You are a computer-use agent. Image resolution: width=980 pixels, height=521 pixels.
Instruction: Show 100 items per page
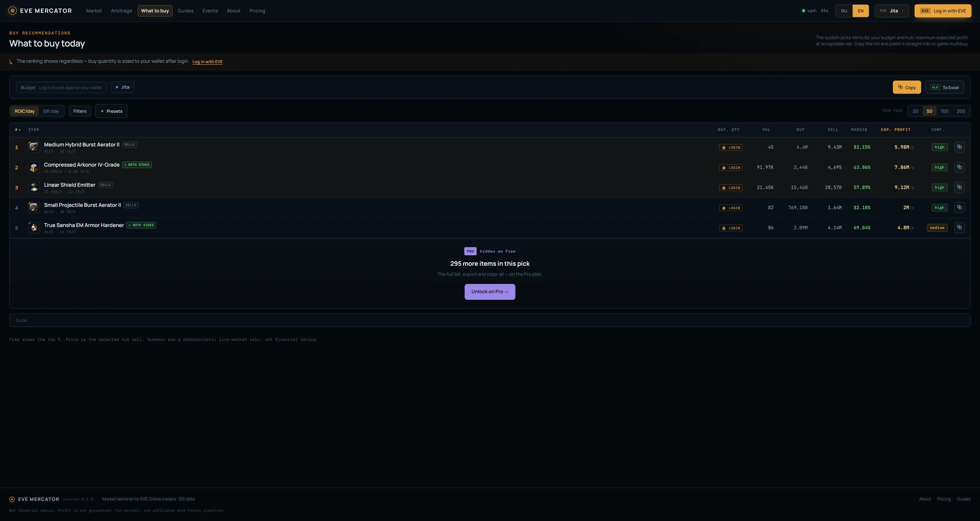pyautogui.click(x=944, y=111)
